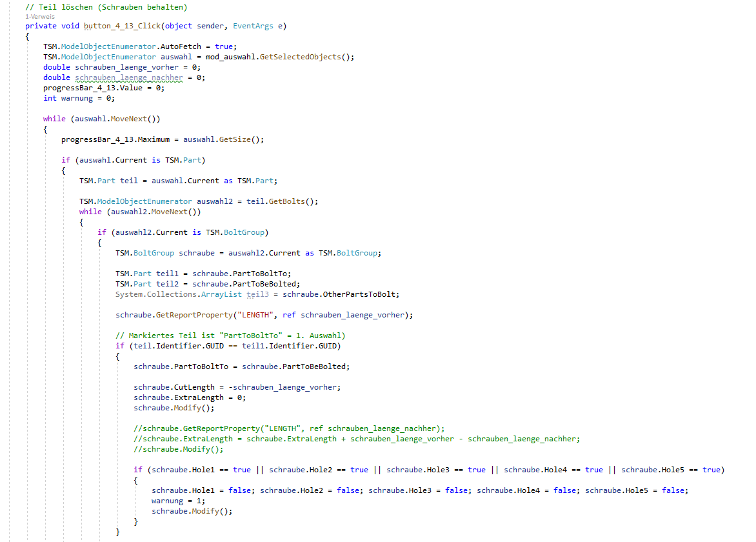Click the GetSize method call
The width and height of the screenshot is (756, 542).
[235, 140]
